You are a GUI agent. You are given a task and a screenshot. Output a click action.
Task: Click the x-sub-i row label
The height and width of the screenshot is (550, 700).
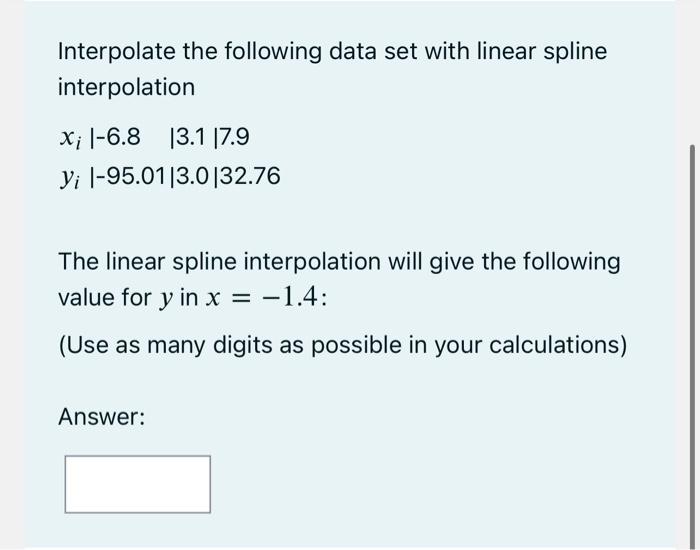tap(71, 138)
